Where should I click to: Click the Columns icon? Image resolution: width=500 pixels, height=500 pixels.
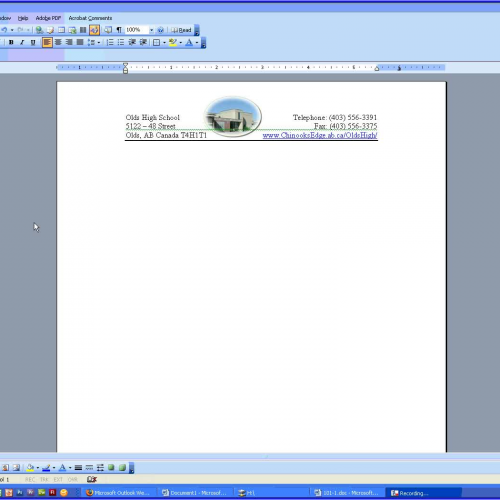pos(83,30)
